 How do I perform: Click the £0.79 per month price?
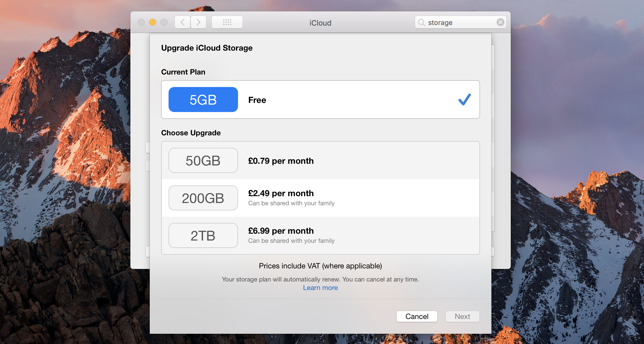pos(281,161)
